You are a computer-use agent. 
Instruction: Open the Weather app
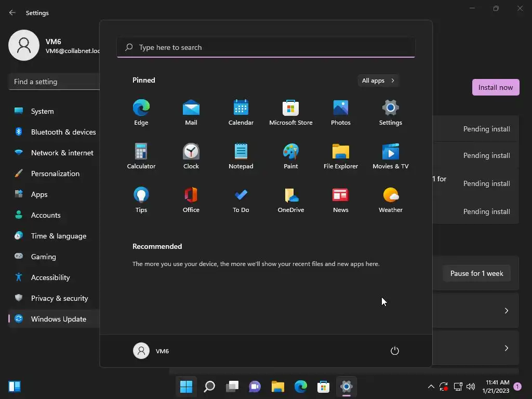pyautogui.click(x=391, y=200)
